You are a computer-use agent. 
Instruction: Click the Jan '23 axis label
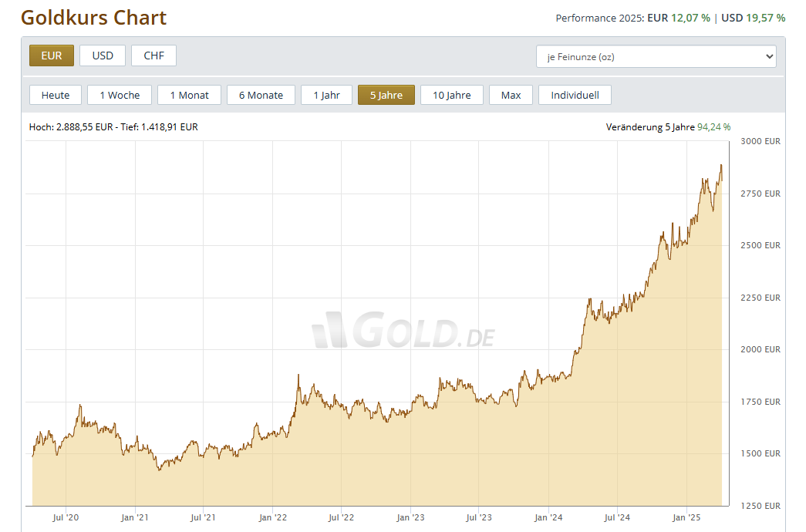410,517
